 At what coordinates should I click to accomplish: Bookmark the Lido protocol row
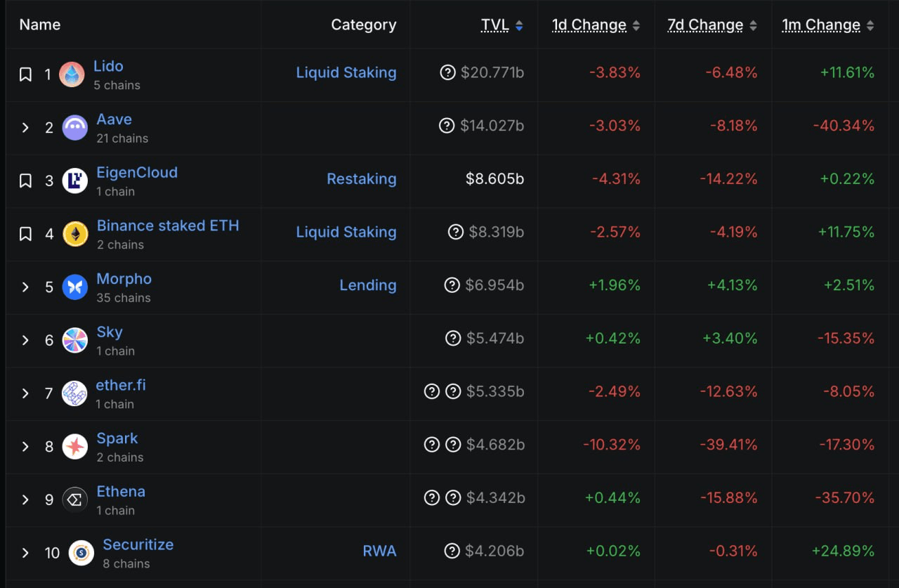[x=25, y=74]
